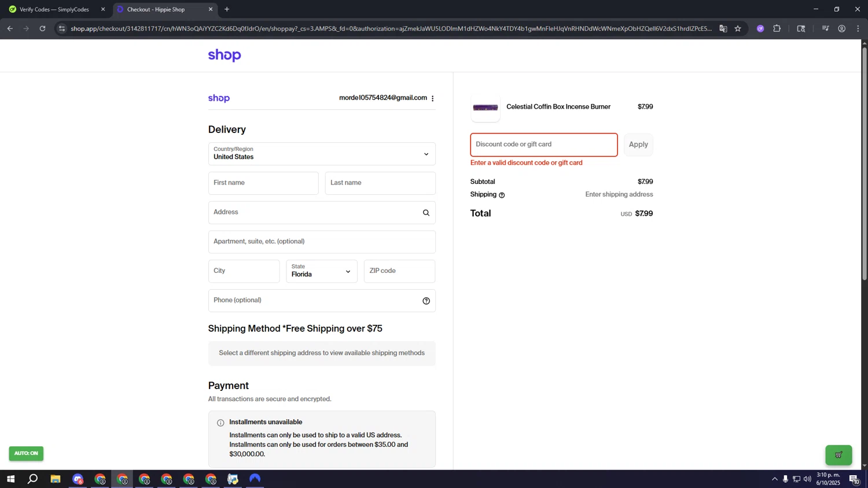Image resolution: width=868 pixels, height=488 pixels.
Task: Click the Discount code or gift card field
Action: pyautogui.click(x=544, y=145)
